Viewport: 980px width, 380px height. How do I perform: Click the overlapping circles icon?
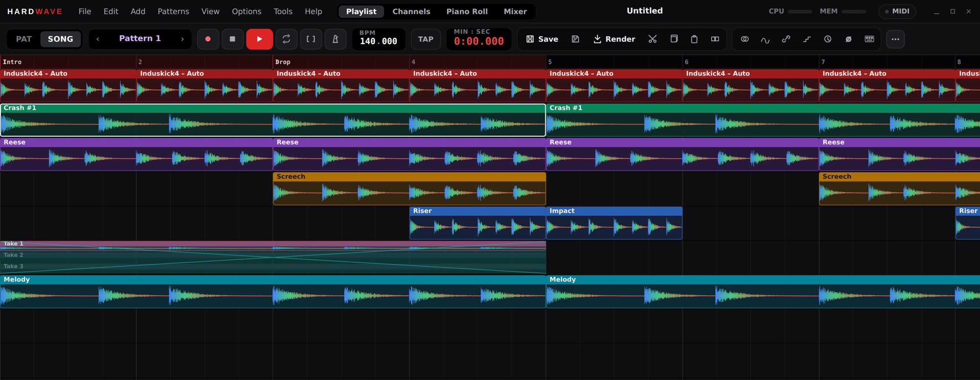coord(745,39)
